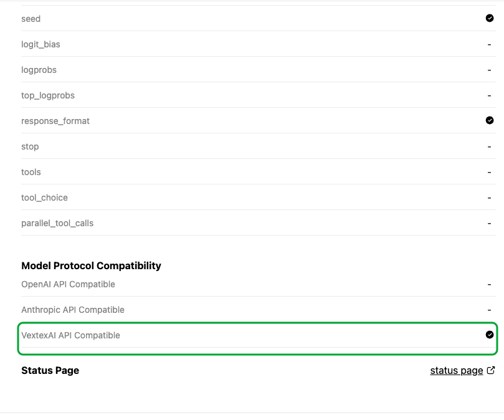Click the dash in the parallel_tool_calls row
The height and width of the screenshot is (420, 504).
click(x=490, y=224)
